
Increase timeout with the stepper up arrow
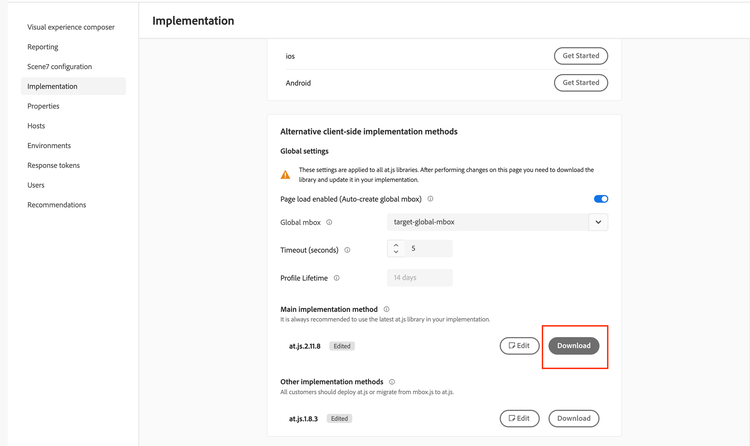tap(396, 244)
